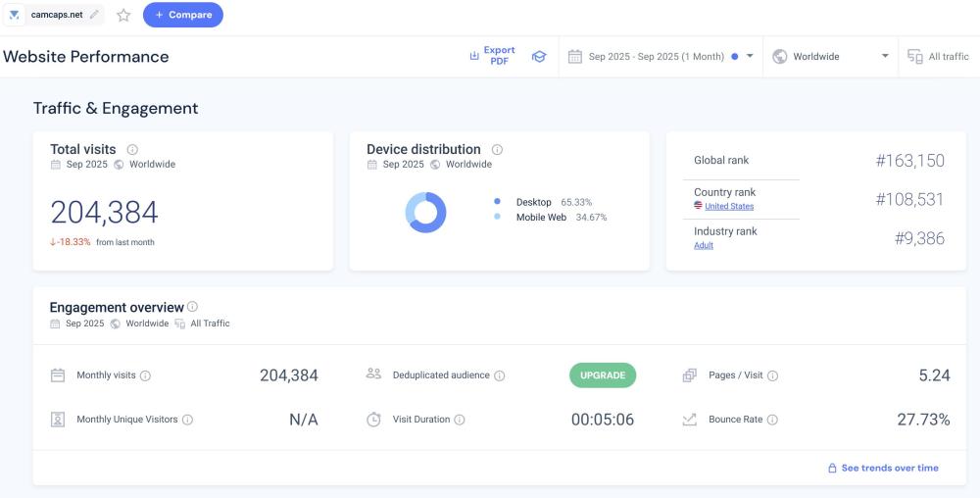Open the Adult industry rank link

[704, 245]
